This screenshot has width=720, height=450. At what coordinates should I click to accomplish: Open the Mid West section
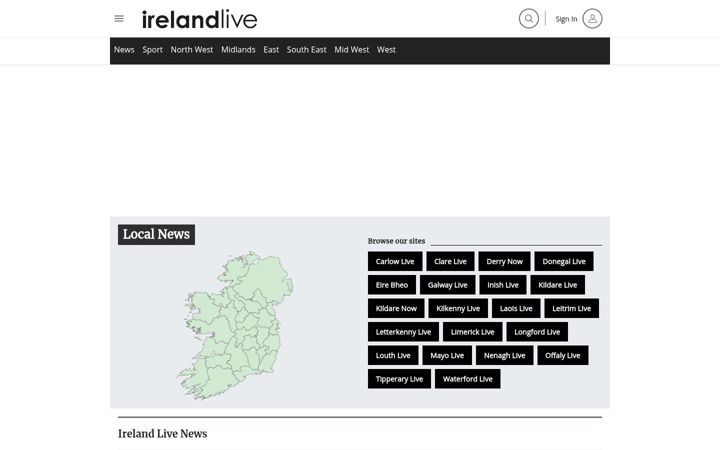pos(352,50)
